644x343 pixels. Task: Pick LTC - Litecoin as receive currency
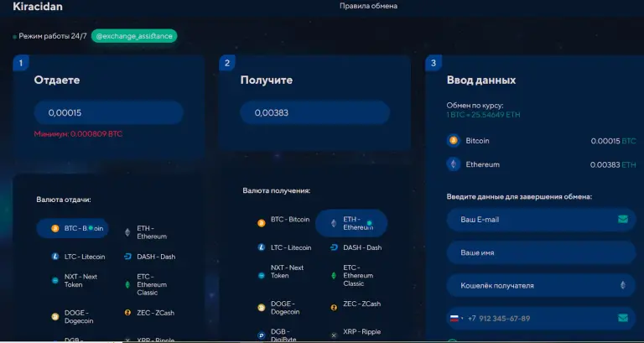(x=284, y=247)
